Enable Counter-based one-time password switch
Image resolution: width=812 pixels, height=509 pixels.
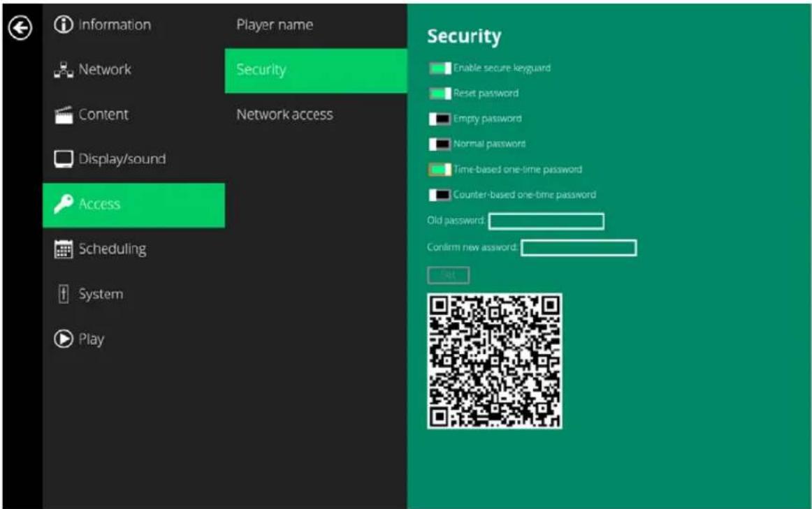(x=440, y=195)
